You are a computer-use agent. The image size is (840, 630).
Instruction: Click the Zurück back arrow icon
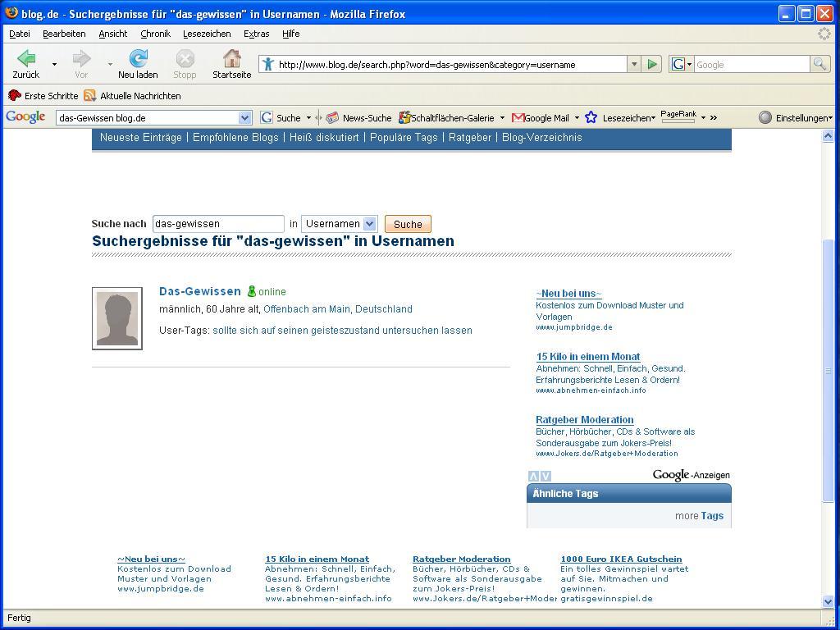click(x=25, y=58)
